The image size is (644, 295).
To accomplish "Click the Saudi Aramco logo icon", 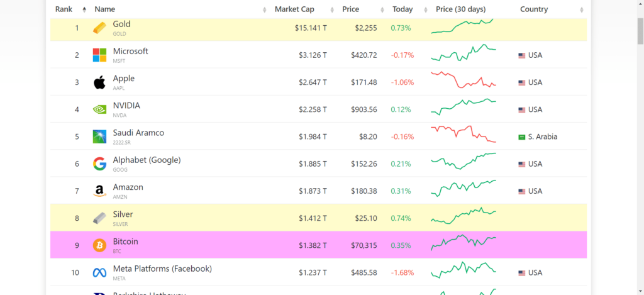I will point(99,136).
